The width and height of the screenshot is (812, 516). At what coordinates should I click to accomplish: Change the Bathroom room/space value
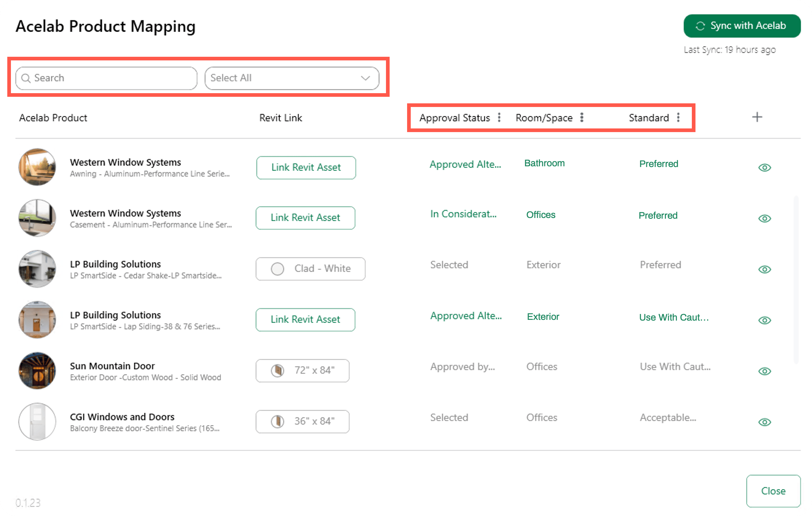coord(544,163)
